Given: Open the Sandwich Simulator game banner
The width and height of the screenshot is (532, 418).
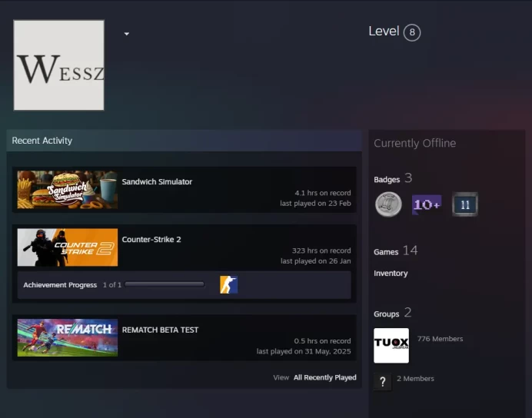Looking at the screenshot, I should coord(68,190).
